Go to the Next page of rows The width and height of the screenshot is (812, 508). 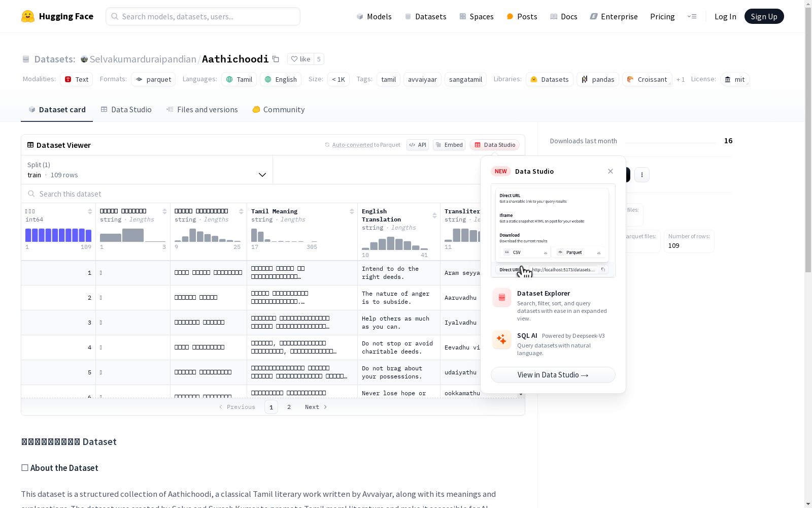(316, 407)
